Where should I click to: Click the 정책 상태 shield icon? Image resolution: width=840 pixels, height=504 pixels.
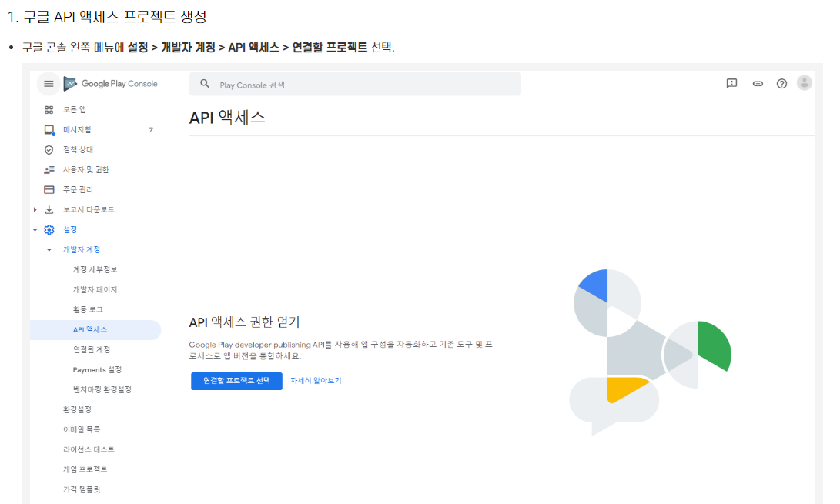[49, 150]
